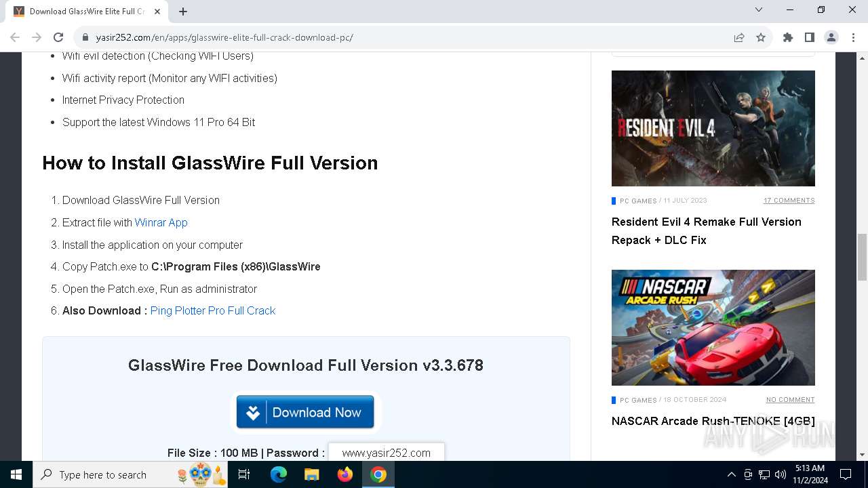Screen dimensions: 868x488
Task: Launch Microsoft Edge from the taskbar
Action: point(279,474)
